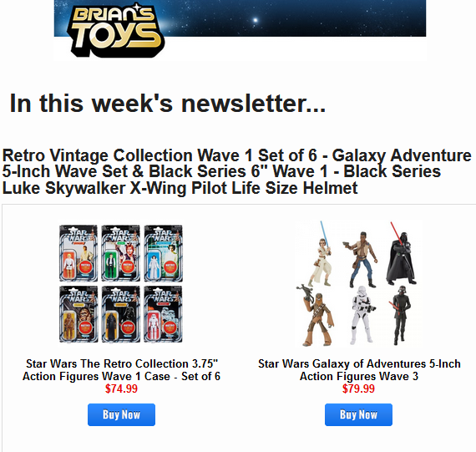
Task: Click the $74.99 price text
Action: tap(121, 389)
